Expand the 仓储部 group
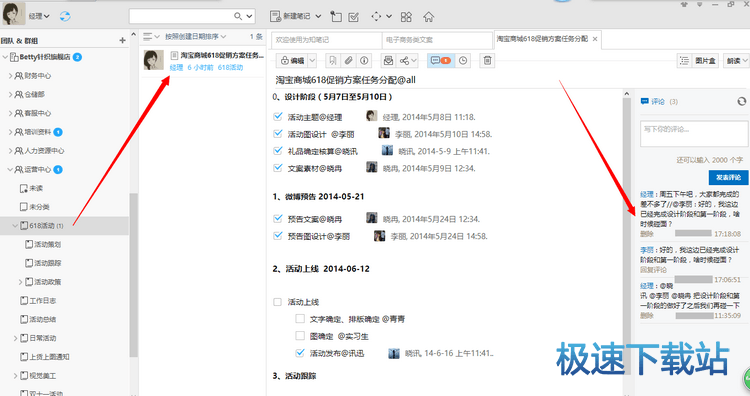 pos(10,94)
